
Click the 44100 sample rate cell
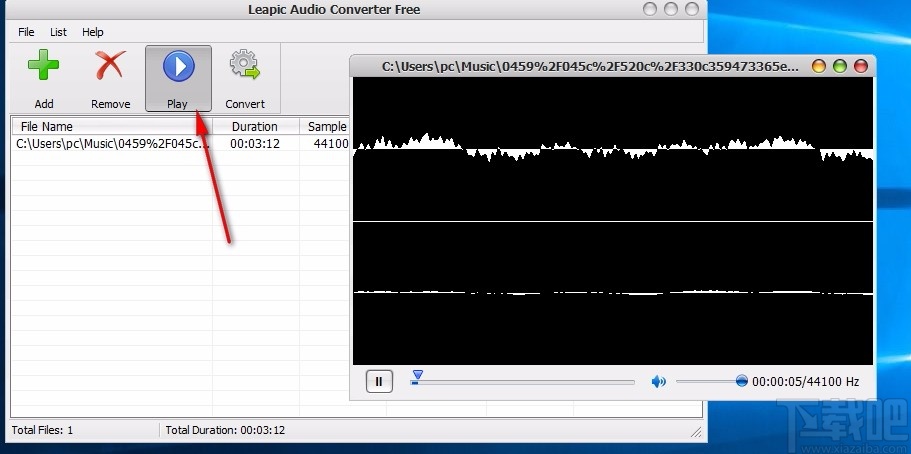point(331,144)
